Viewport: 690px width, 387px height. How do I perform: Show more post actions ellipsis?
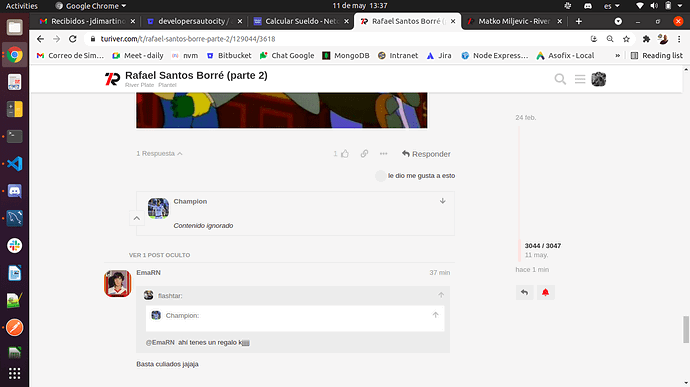pos(383,154)
